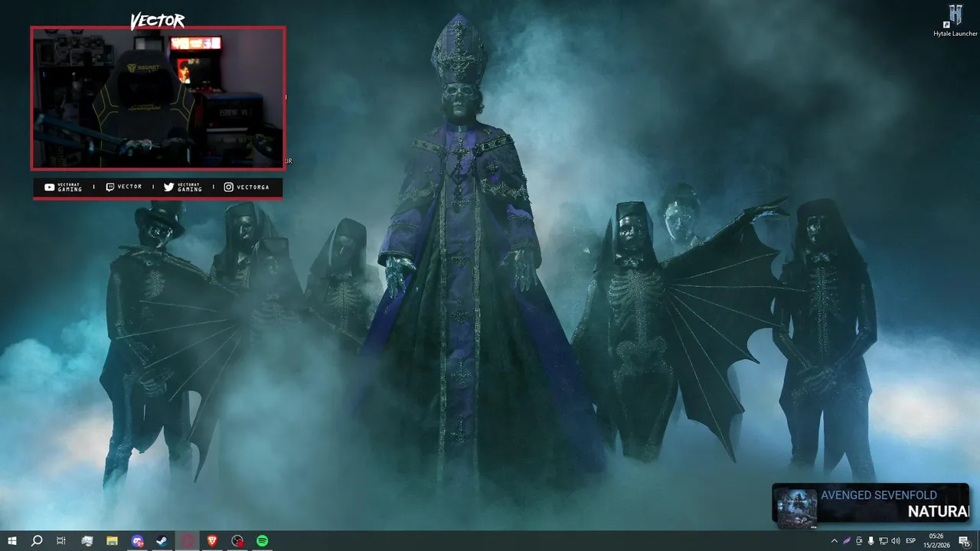Open OBS Studio recording icon in taskbar
This screenshot has height=551, width=980.
click(x=237, y=541)
